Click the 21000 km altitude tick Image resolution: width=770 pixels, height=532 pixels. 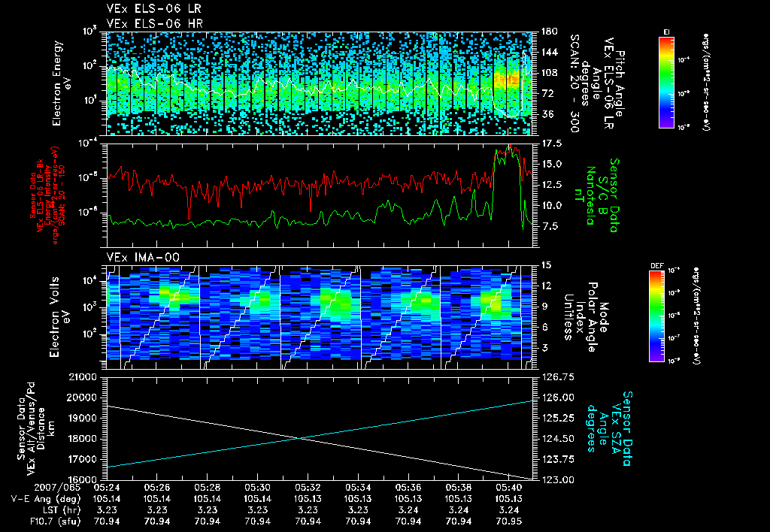[81, 377]
